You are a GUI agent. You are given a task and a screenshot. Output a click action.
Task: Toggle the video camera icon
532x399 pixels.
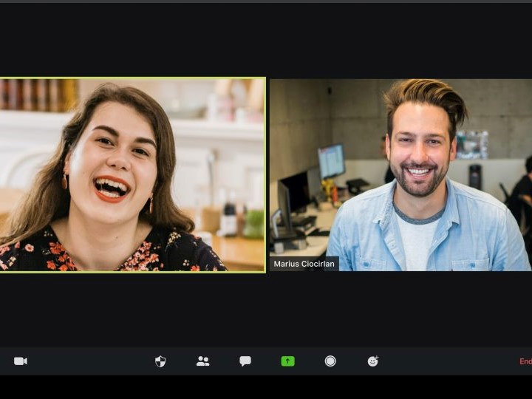[x=21, y=361]
